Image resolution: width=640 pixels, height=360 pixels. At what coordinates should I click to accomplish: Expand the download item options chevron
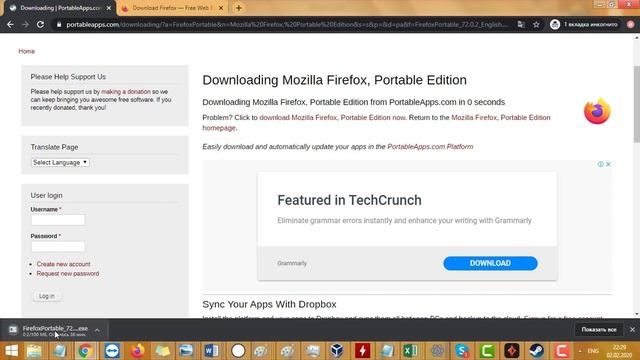pos(97,330)
